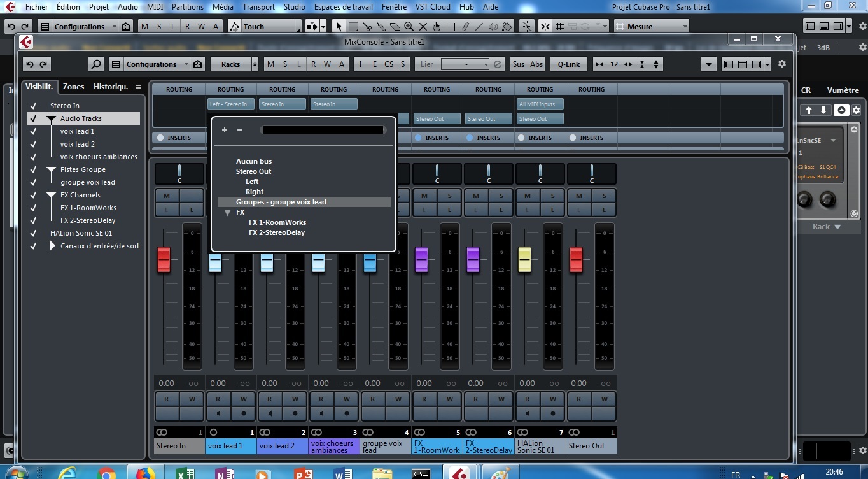Click the Sus button
The image size is (868, 479).
click(x=519, y=64)
